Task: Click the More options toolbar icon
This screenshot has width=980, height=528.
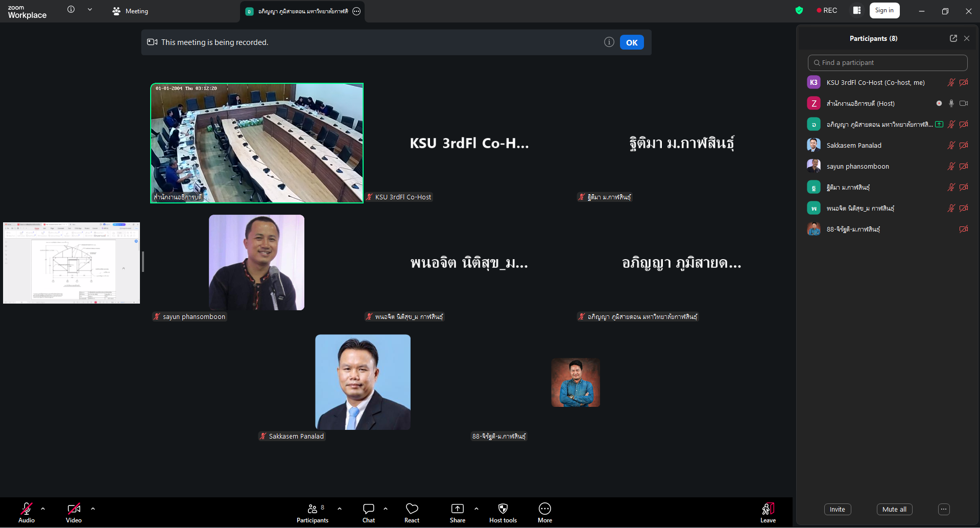Action: pos(544,509)
